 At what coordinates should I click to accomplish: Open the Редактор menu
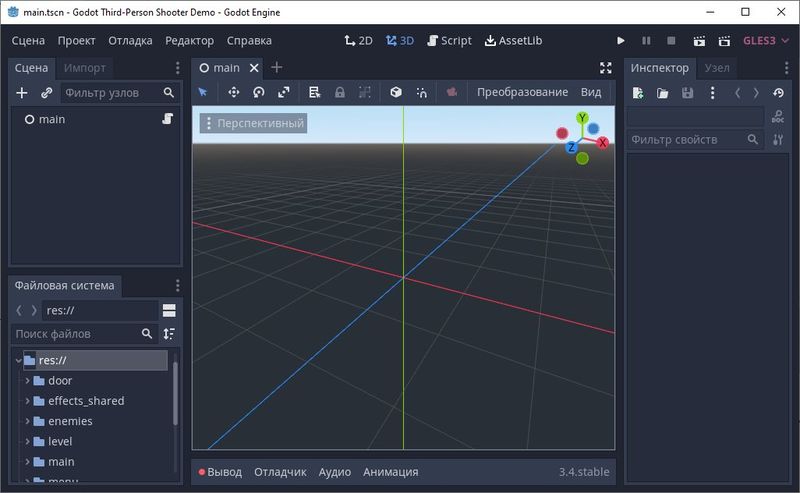[x=189, y=40]
